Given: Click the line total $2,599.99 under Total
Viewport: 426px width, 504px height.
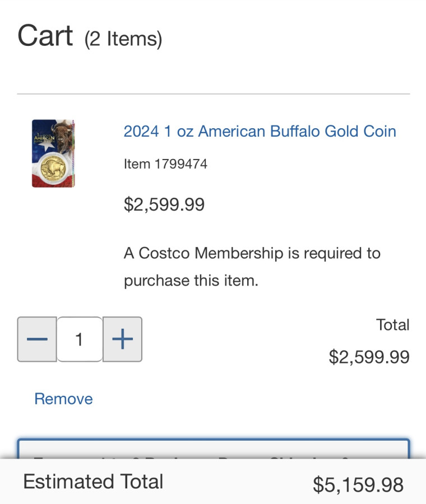Looking at the screenshot, I should [369, 357].
